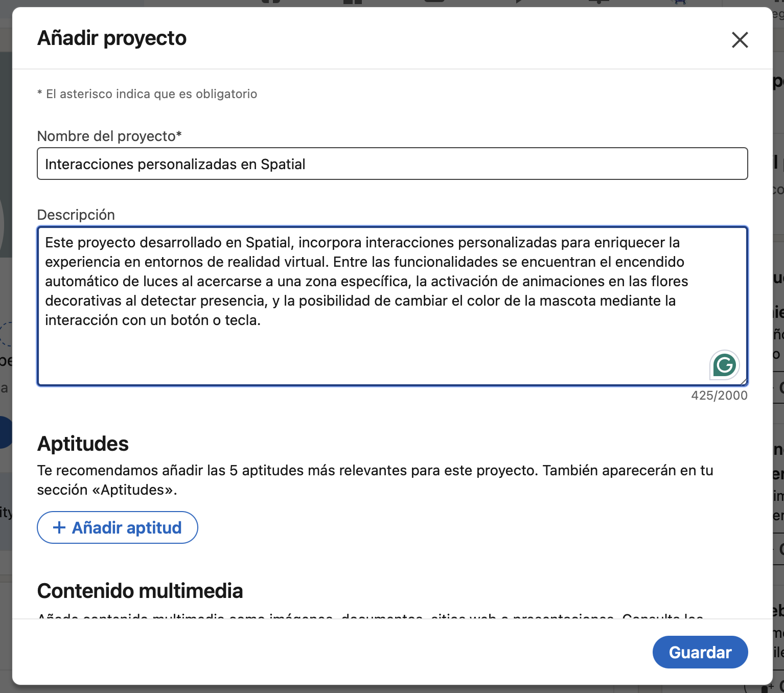Click the asterisk obligatorio notice text
The width and height of the screenshot is (784, 693).
coord(147,94)
